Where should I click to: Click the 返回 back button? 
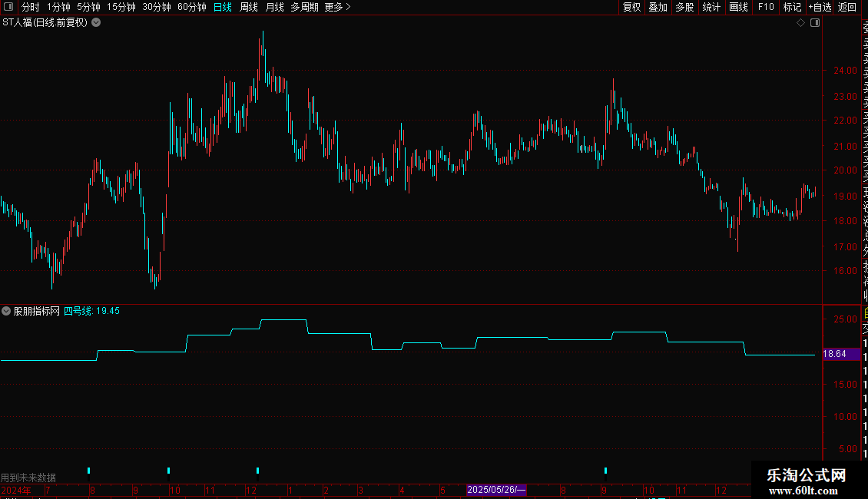click(847, 7)
